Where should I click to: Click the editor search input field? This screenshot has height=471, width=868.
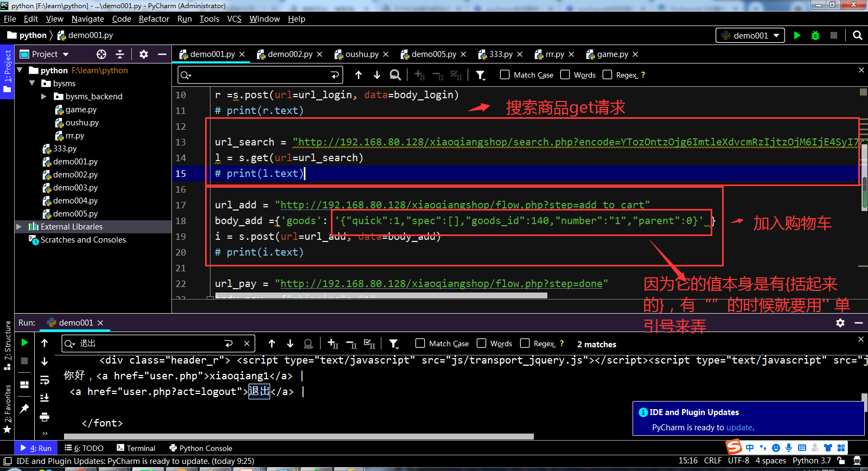260,75
